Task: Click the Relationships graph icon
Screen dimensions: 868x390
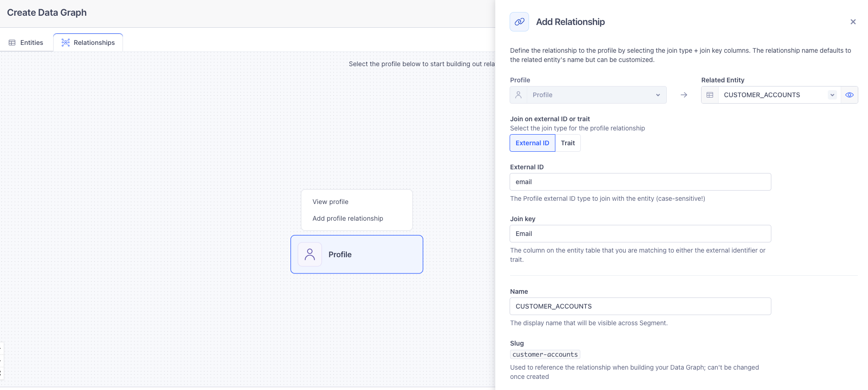Action: 66,43
